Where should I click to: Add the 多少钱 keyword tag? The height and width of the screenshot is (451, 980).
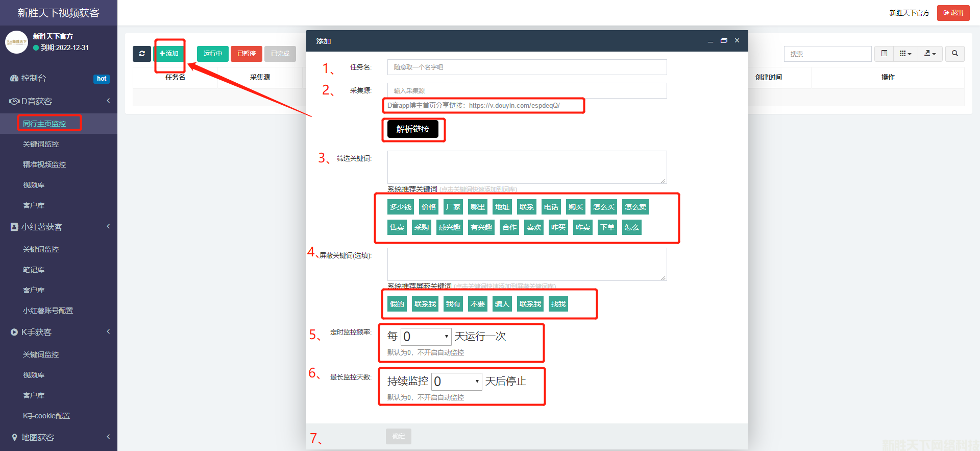tap(401, 207)
